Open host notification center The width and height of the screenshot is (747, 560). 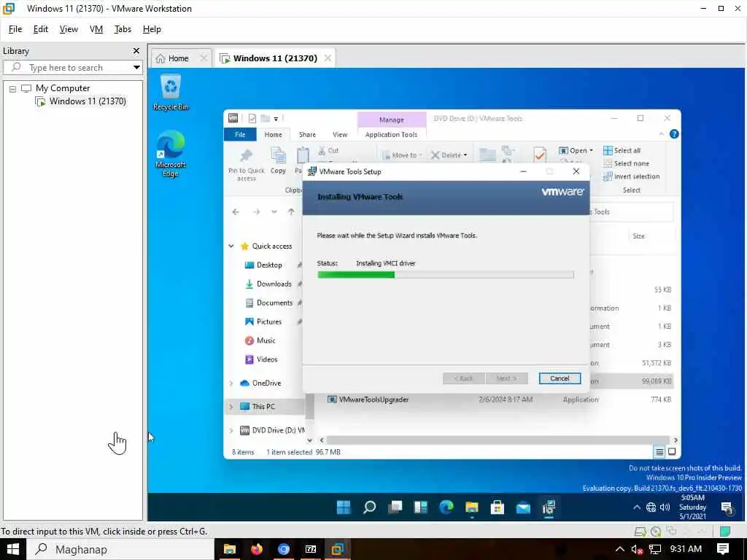click(723, 550)
